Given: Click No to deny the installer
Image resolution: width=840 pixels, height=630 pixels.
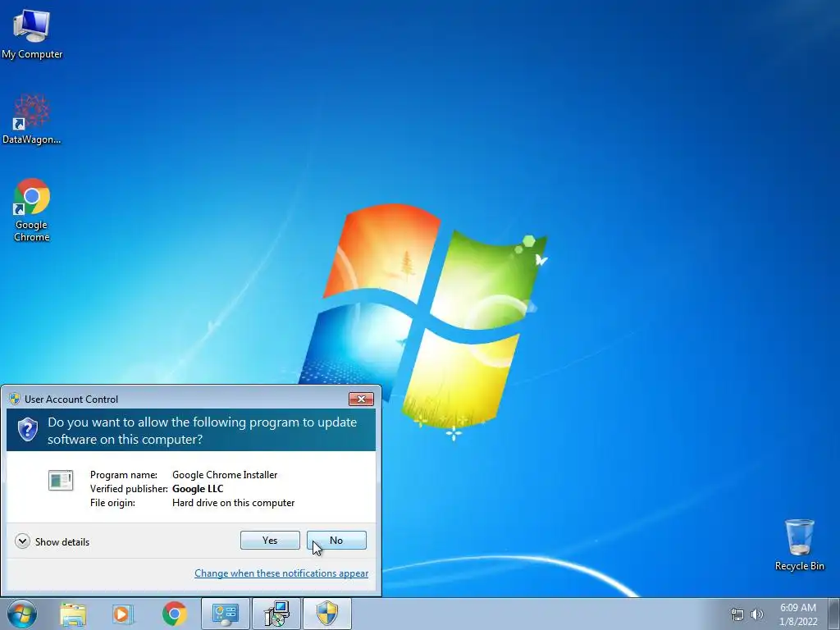Looking at the screenshot, I should [x=336, y=540].
